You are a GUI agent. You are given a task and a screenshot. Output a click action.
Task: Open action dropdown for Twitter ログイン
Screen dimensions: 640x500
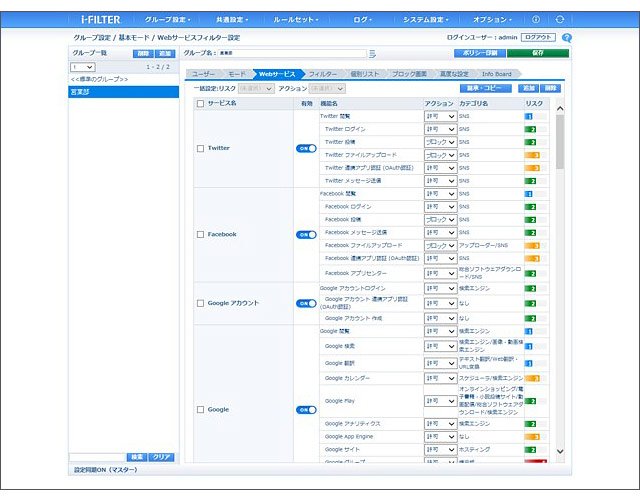pyautogui.click(x=440, y=129)
